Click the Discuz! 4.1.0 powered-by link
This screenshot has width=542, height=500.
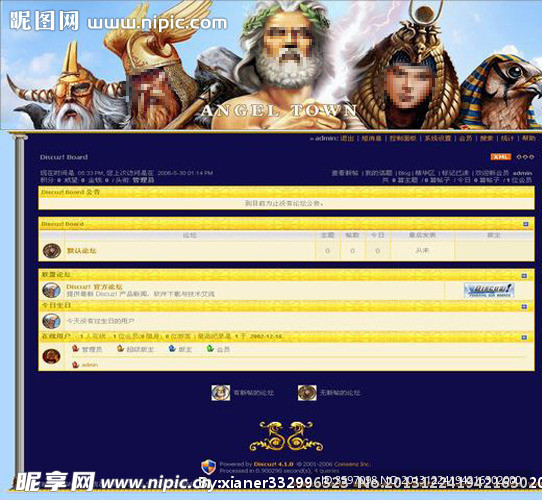point(273,464)
